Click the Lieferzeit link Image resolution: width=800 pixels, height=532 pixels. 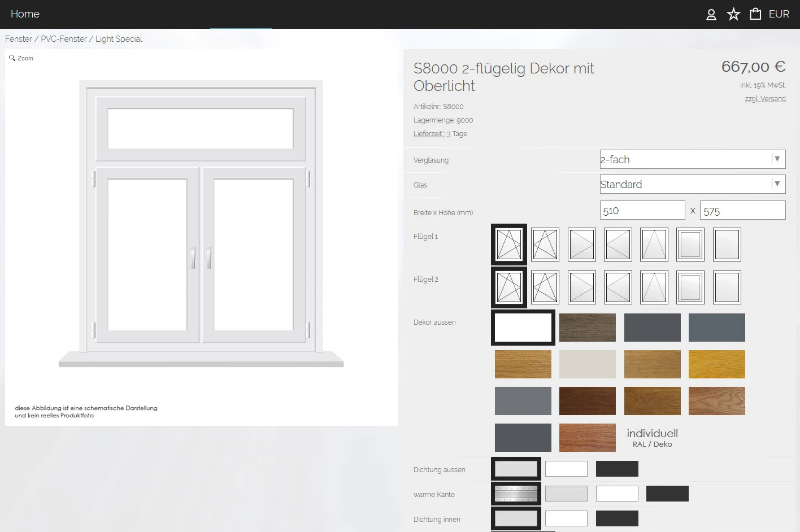429,134
